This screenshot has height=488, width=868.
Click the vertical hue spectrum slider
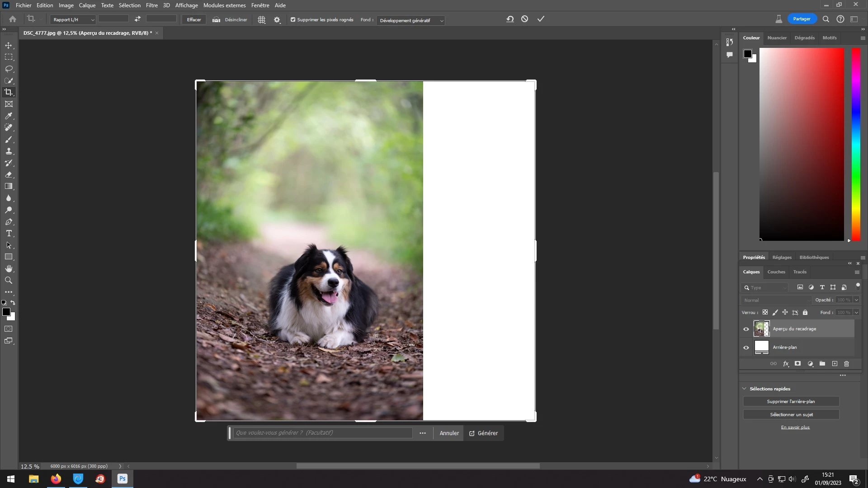tap(856, 145)
